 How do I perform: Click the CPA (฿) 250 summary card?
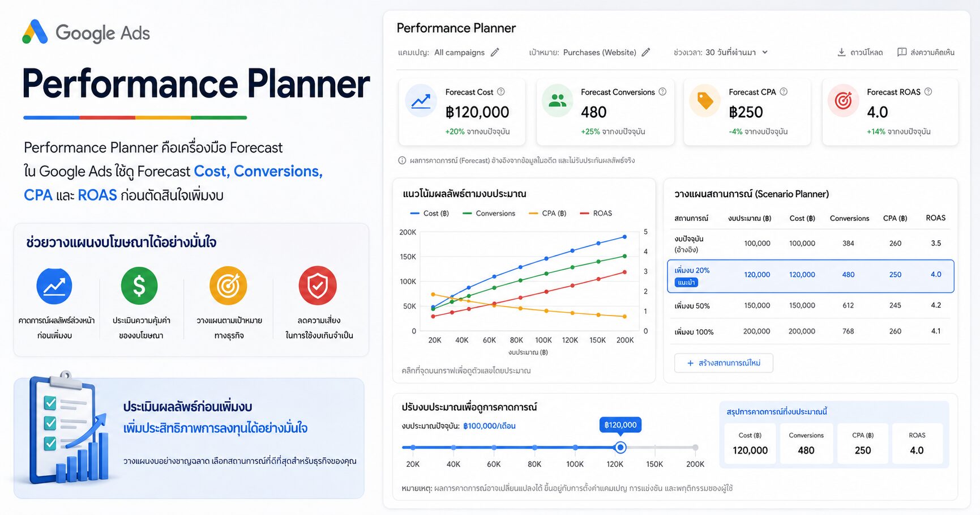863,444
